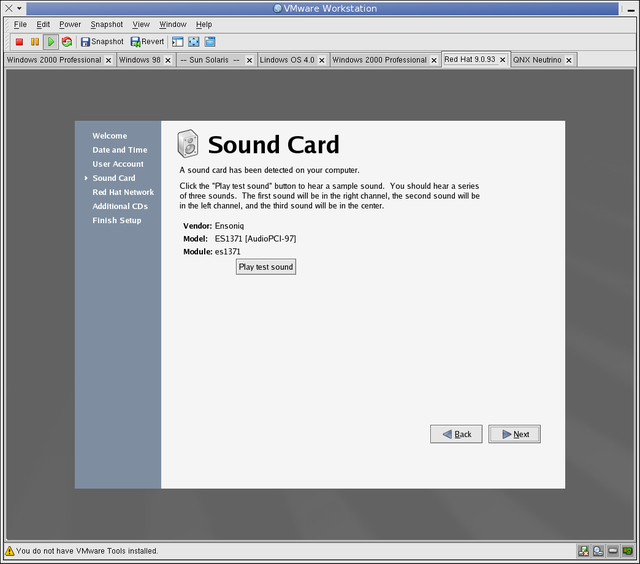
Task: Close the QNX Neutrino tab
Action: 569,60
